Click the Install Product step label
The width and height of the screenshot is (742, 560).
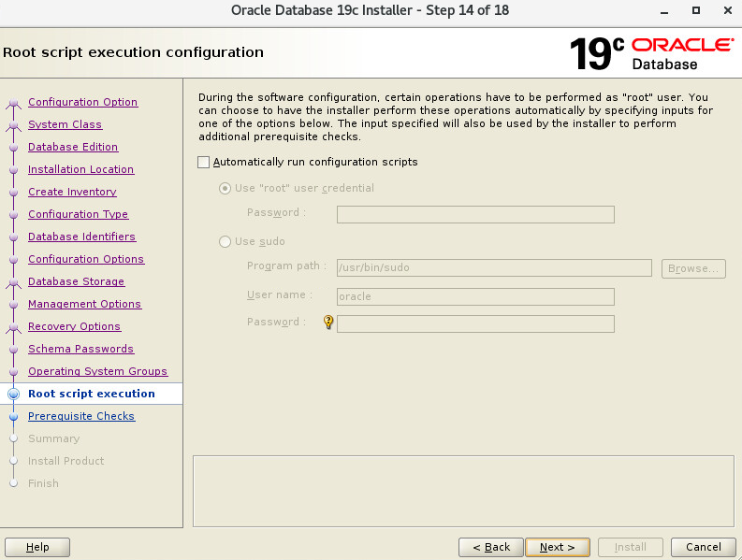65,461
